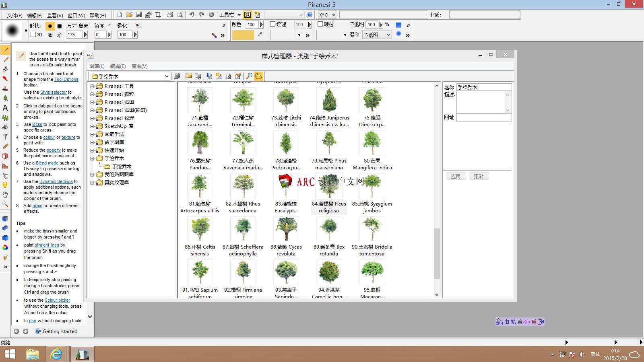Follow the Tool Options link
The height and width of the screenshot is (362, 644).
point(66,79)
